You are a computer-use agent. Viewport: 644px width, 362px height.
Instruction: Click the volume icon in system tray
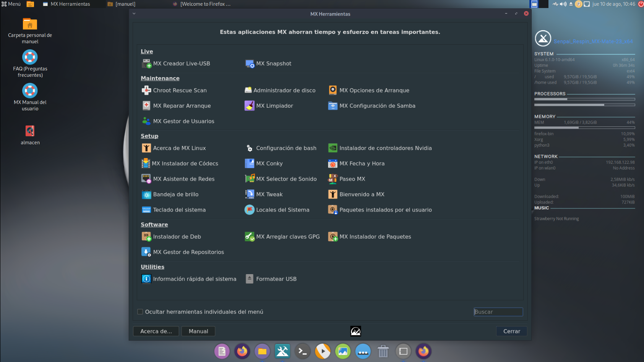pyautogui.click(x=563, y=4)
